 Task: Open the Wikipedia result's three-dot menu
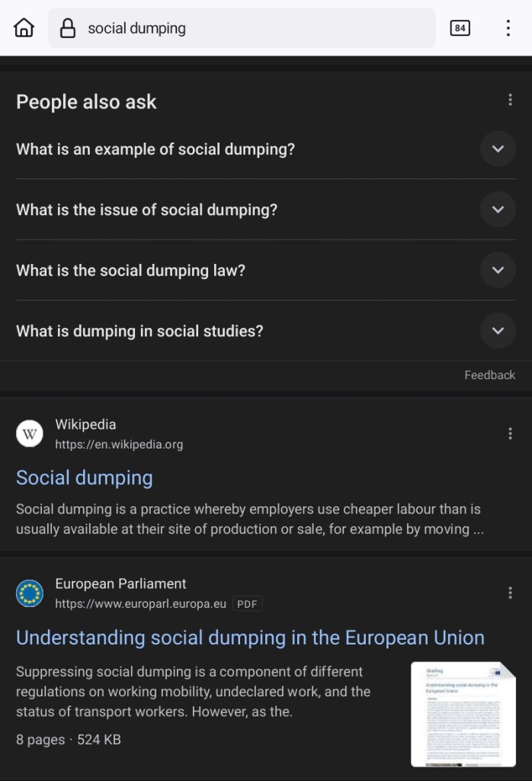[x=510, y=434]
